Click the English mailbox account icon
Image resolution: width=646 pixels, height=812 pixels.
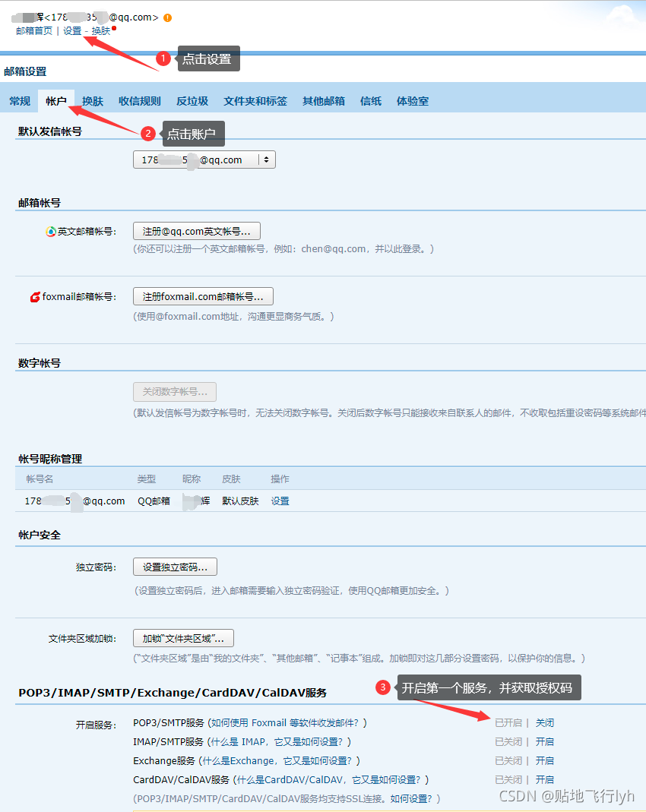(x=51, y=232)
